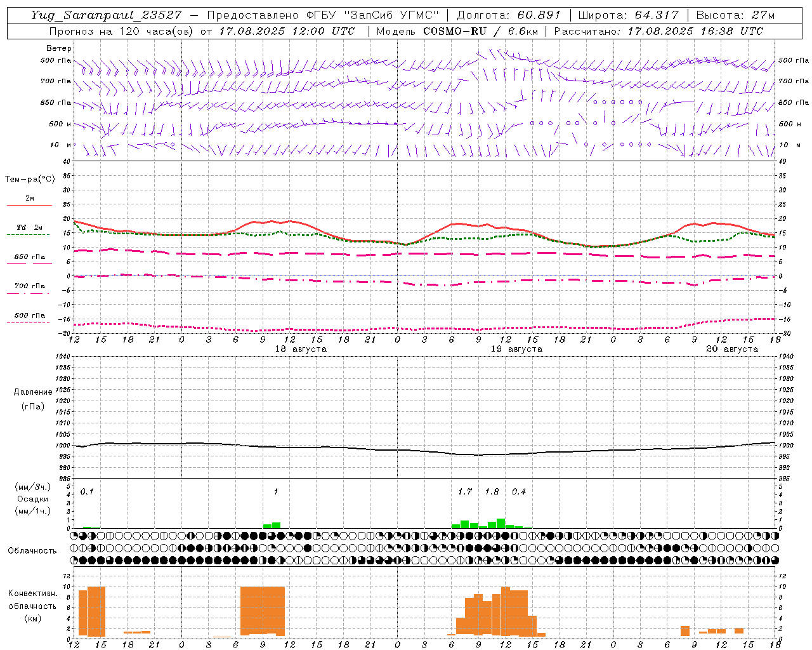Click the 'Конвективн.' convective cloud label

(33, 594)
